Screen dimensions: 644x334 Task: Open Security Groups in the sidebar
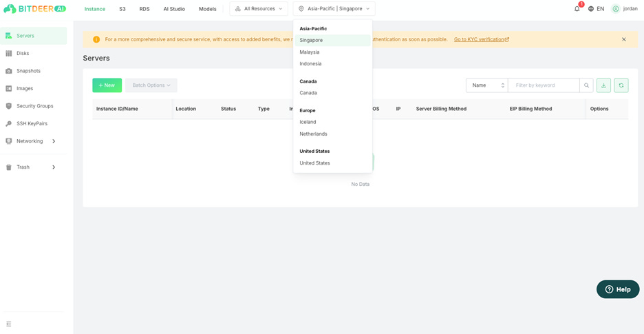point(34,106)
